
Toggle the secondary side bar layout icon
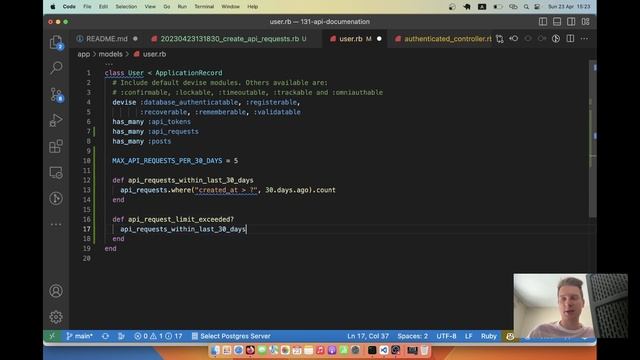pos(571,22)
